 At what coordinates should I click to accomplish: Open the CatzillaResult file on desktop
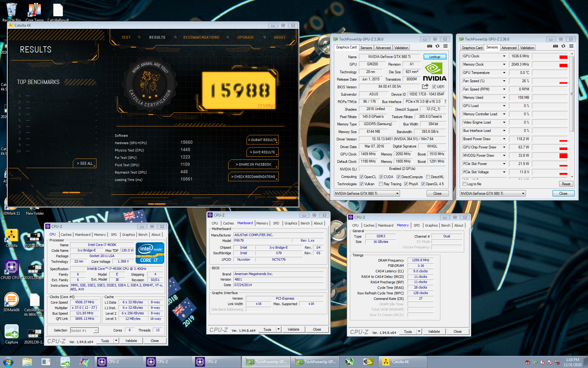click(58, 12)
